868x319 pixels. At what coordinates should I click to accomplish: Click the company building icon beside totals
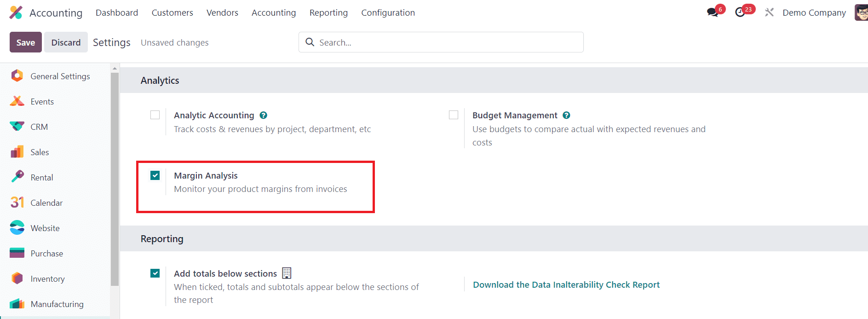tap(287, 273)
